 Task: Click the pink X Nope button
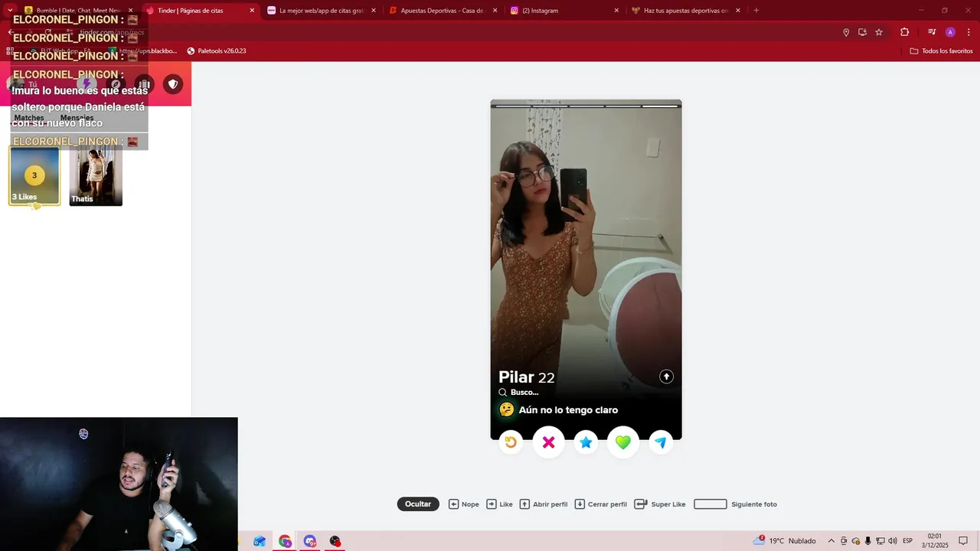point(548,442)
